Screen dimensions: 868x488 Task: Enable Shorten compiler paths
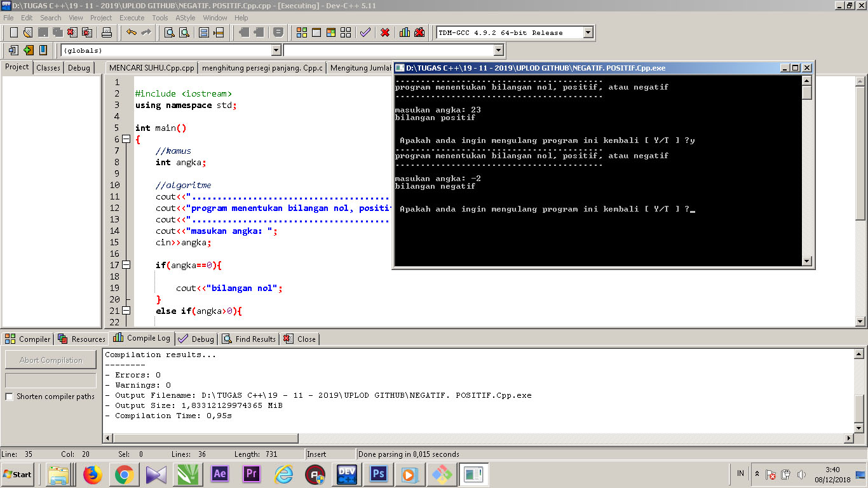click(9, 395)
